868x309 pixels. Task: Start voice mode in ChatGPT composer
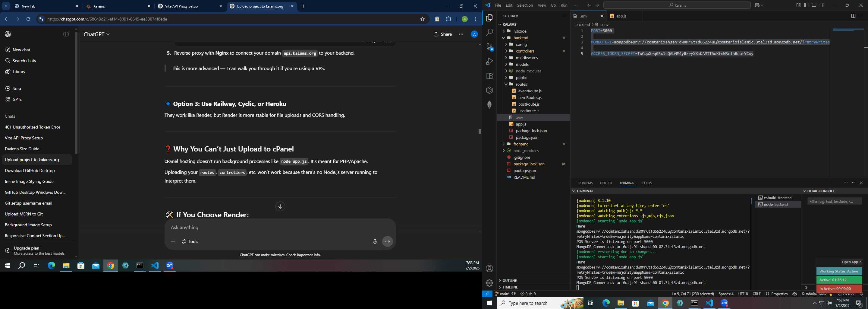coord(388,241)
